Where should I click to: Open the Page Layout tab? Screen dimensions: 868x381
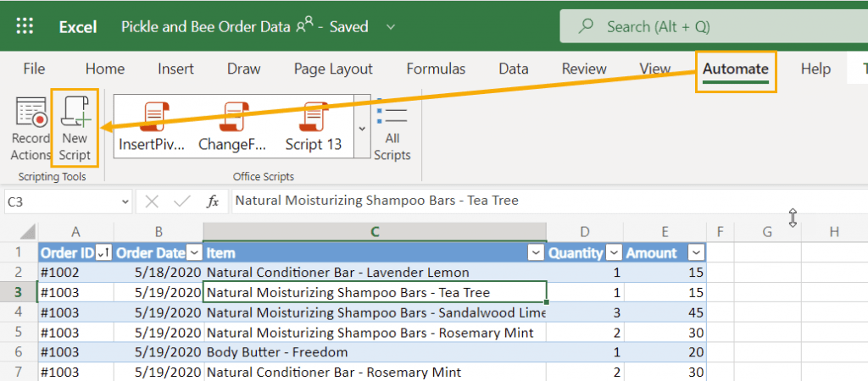[333, 69]
